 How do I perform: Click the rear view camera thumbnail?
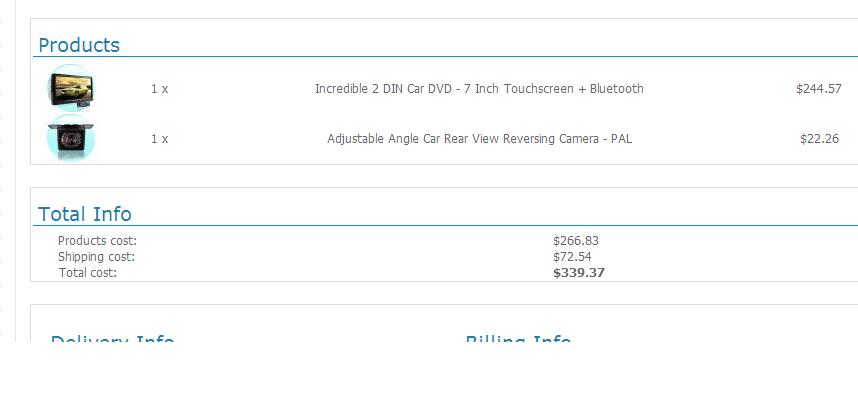[x=71, y=138]
